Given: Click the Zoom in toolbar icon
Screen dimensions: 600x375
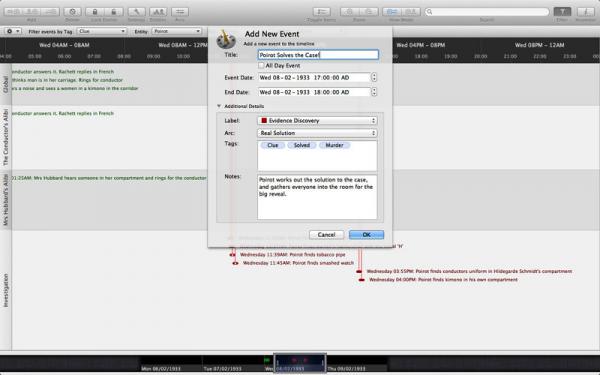Looking at the screenshot, I should tap(349, 12).
